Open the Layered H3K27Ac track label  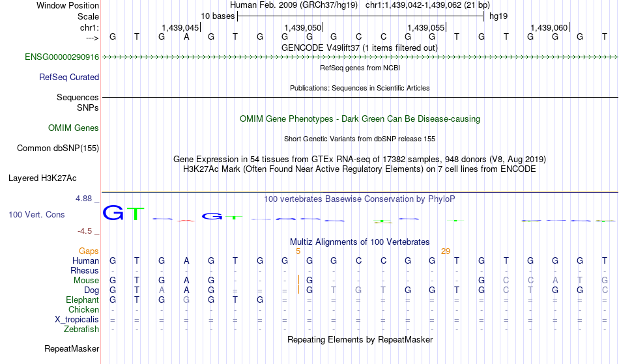tap(42, 178)
